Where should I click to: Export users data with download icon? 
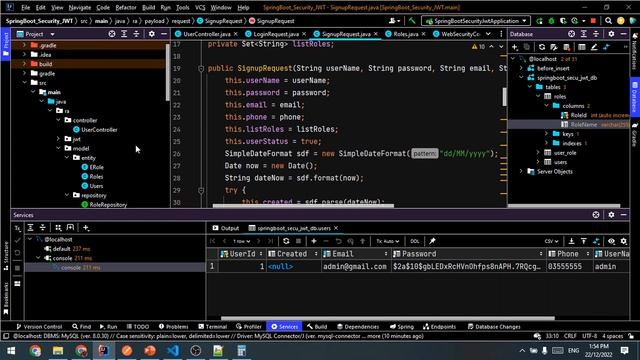pos(571,241)
